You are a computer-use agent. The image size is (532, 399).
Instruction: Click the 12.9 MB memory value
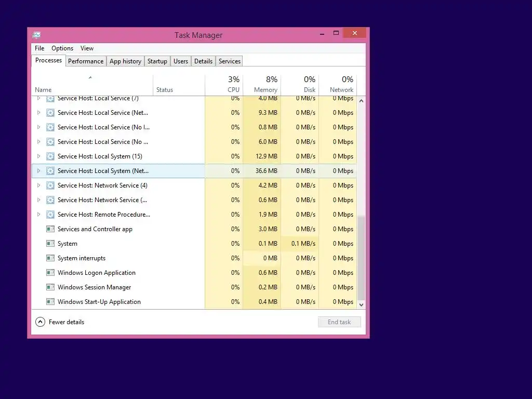tap(267, 156)
